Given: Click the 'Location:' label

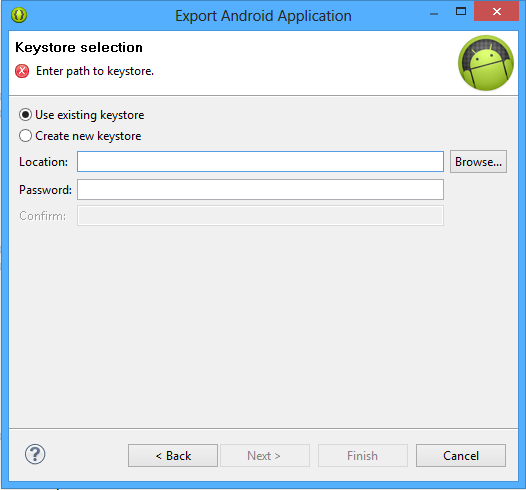Looking at the screenshot, I should 44,162.
